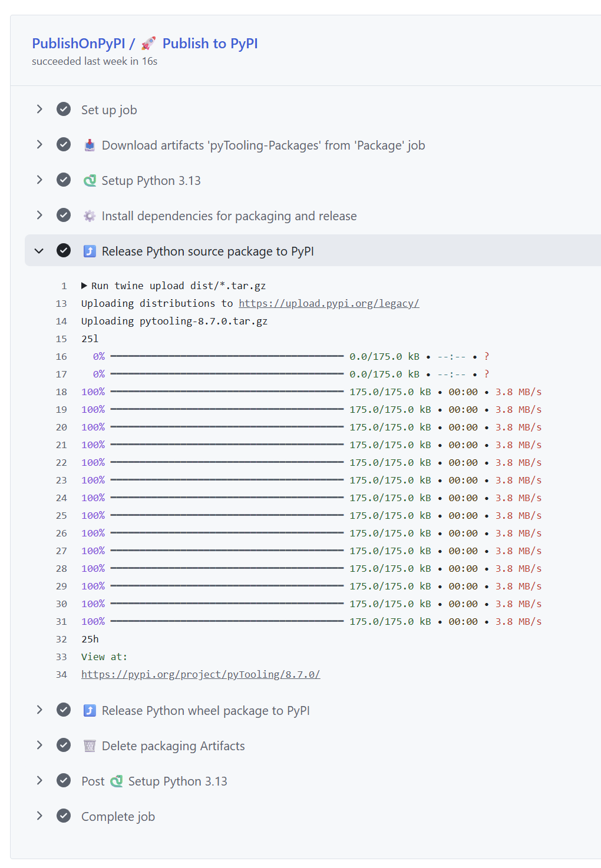Click the rocket icon in the job title
The width and height of the screenshot is (601, 868).
point(148,44)
